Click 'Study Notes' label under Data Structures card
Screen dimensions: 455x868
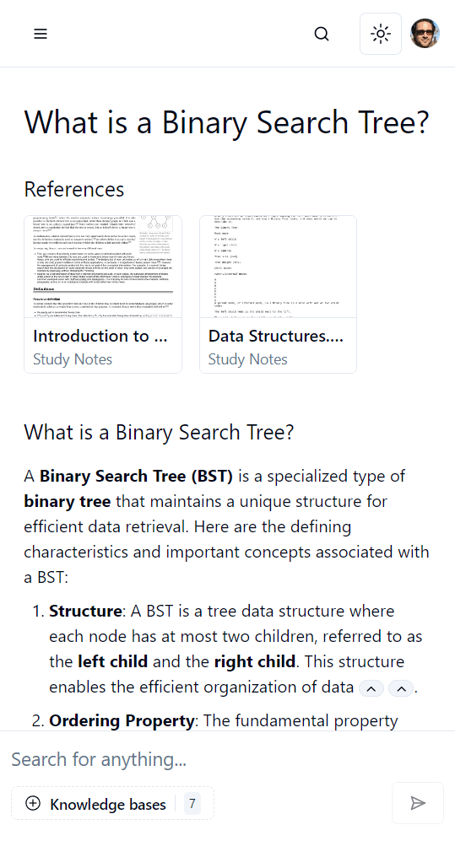(247, 359)
